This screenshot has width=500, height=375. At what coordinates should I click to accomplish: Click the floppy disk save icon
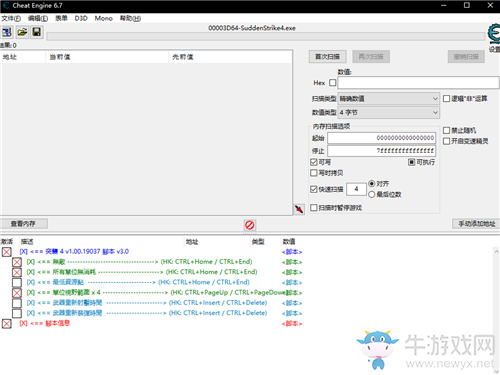[37, 32]
